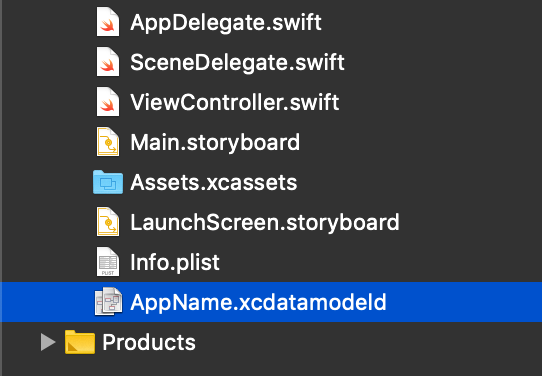This screenshot has height=376, width=542.
Task: Click the plist icon beside Info.plist
Action: [108, 262]
